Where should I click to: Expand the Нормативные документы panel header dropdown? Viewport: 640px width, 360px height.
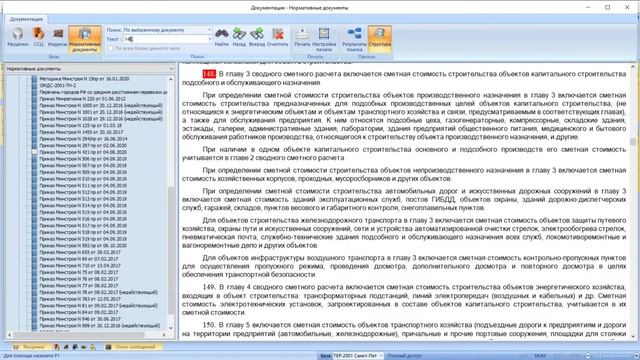pos(171,69)
